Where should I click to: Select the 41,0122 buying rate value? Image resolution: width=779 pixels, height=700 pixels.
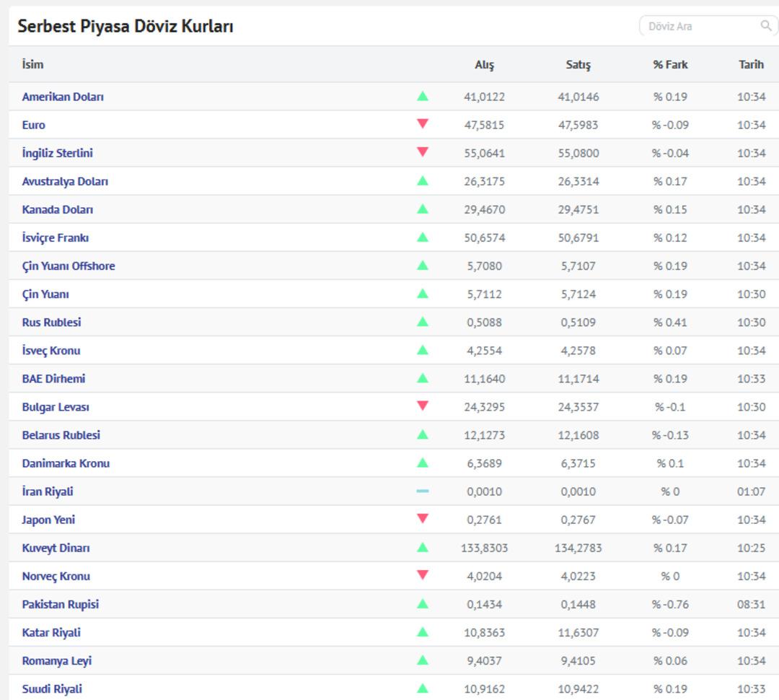(x=485, y=97)
